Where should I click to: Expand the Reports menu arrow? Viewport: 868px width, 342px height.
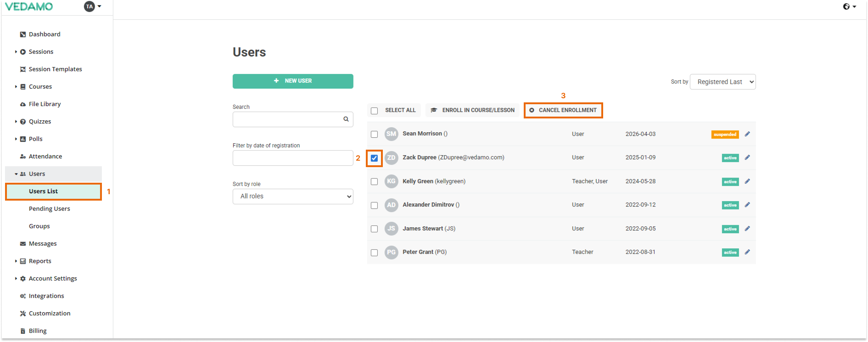point(16,261)
